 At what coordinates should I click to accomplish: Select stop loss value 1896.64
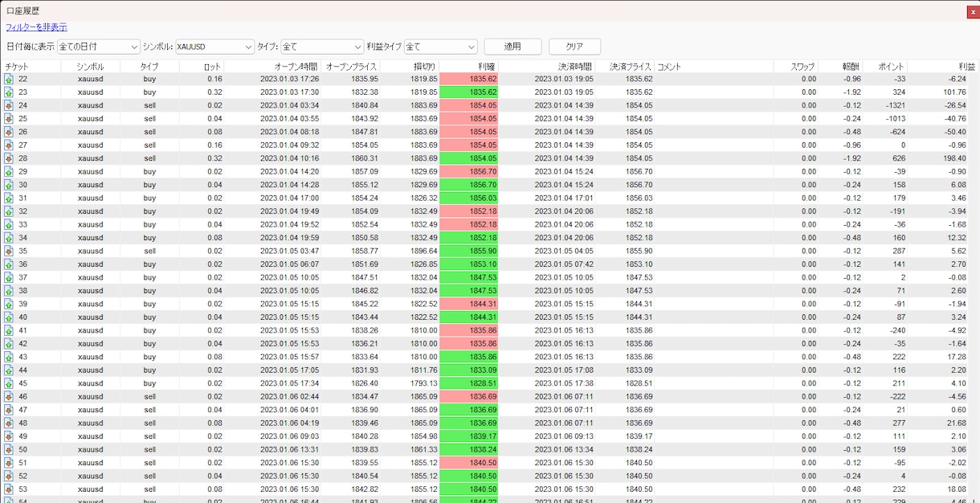pos(423,251)
